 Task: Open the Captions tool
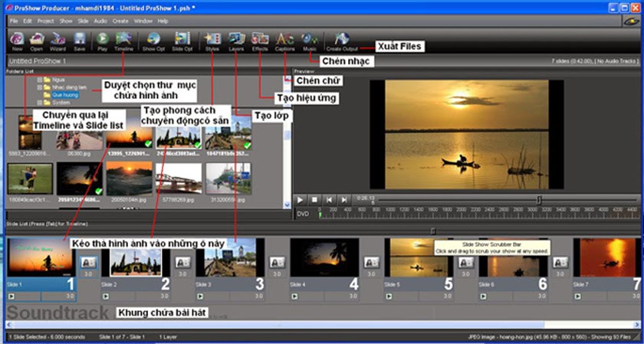[x=285, y=41]
